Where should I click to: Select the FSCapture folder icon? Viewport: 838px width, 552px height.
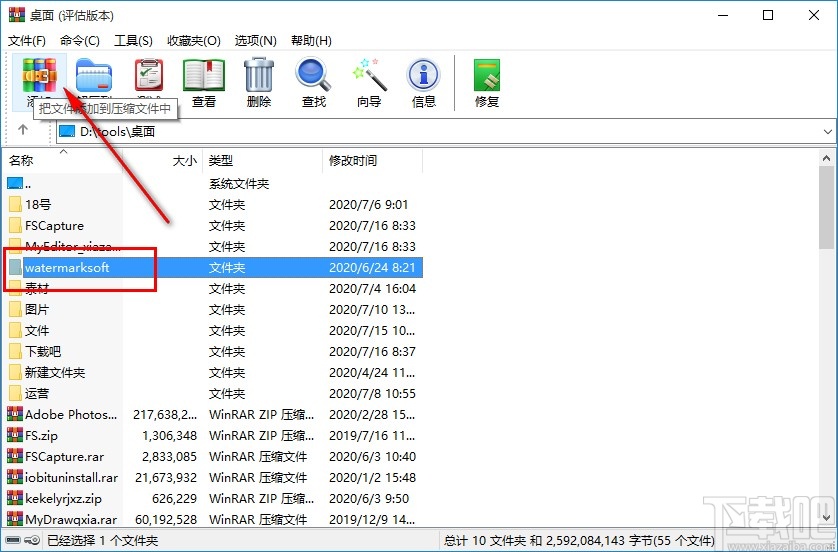[15, 226]
